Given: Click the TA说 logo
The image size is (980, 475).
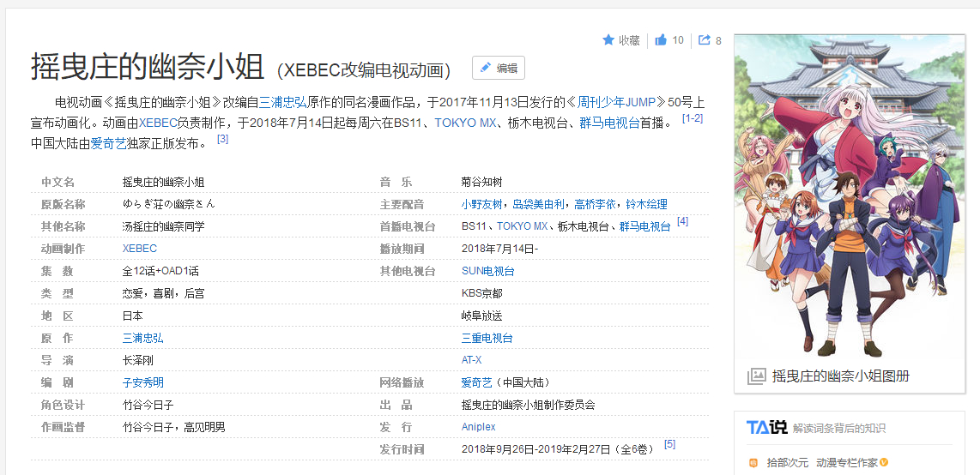Looking at the screenshot, I should pos(767,428).
